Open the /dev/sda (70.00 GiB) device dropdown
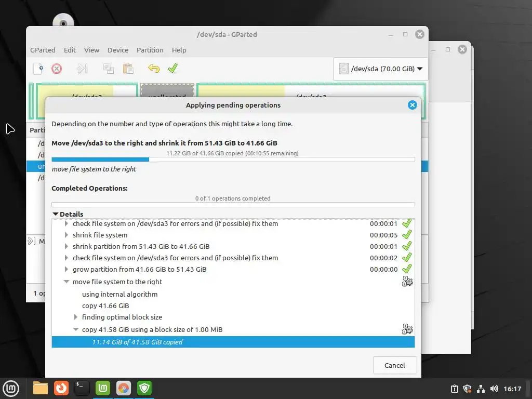Screen dimensions: 532x399 381,69
